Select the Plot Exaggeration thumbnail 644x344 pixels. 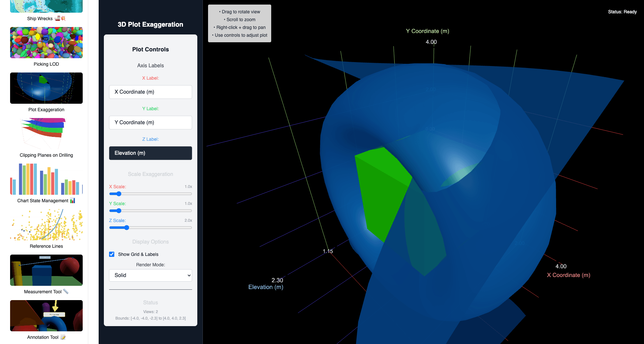pyautogui.click(x=46, y=88)
